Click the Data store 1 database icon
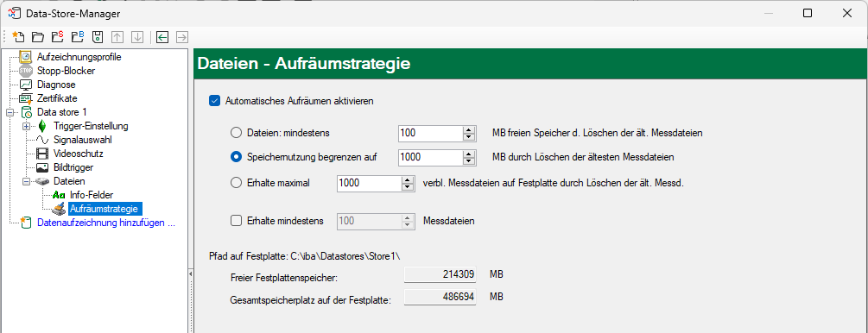 pos(28,112)
